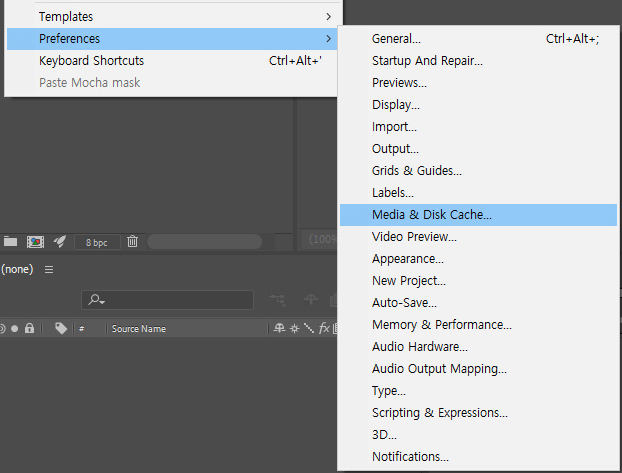Click the shy switch column icon

279,328
